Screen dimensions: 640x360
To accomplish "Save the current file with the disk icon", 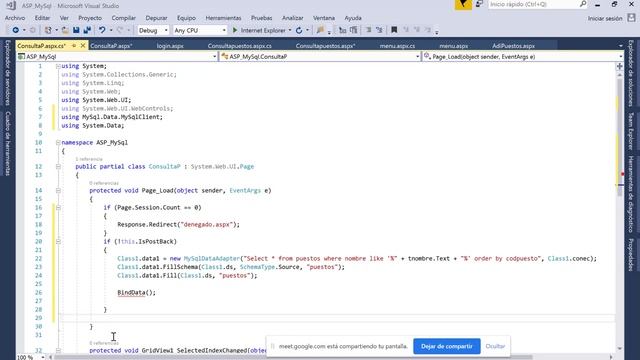I will 76,30.
